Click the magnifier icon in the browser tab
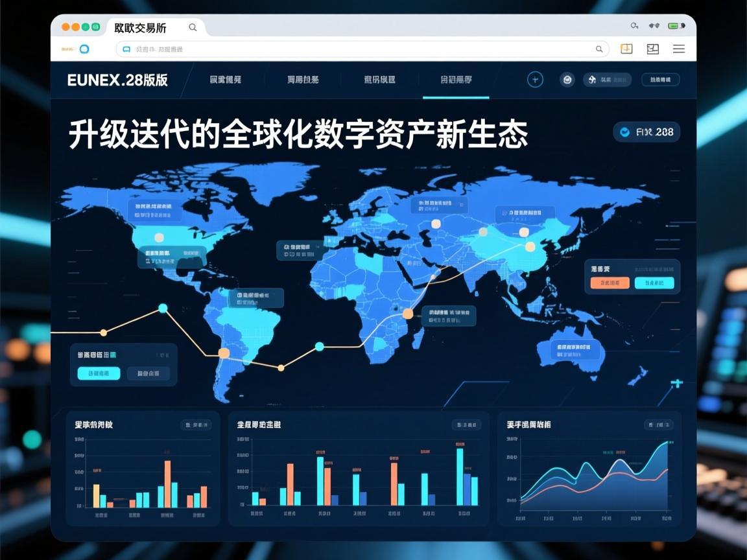The height and width of the screenshot is (560, 747). click(193, 27)
